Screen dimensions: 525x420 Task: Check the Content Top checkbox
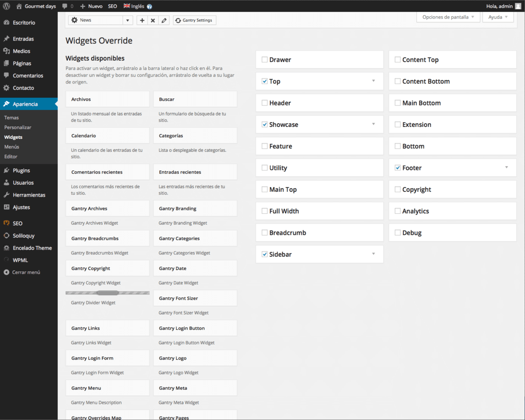point(398,60)
